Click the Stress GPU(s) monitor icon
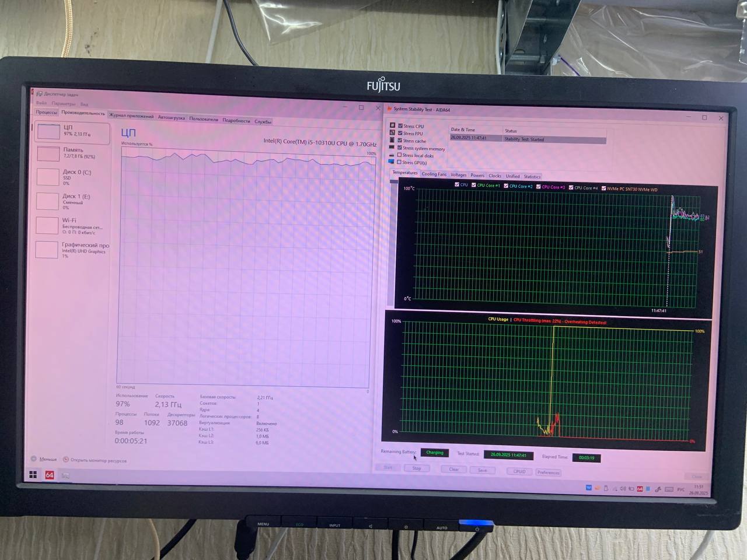 point(392,162)
